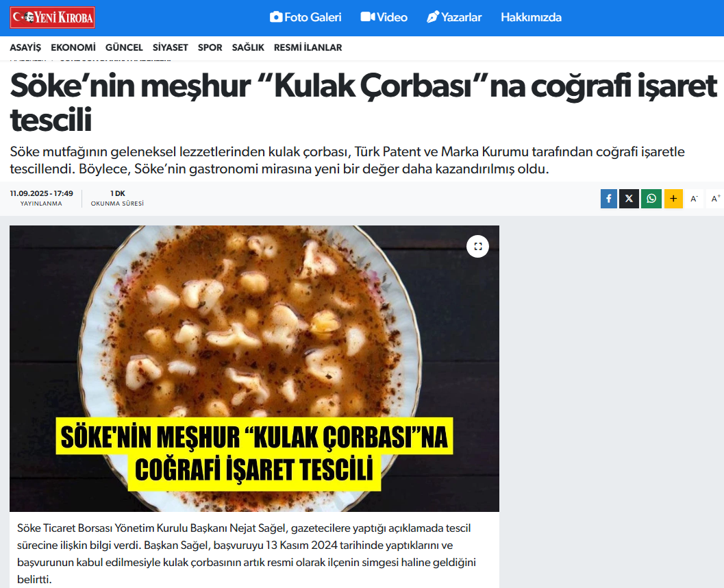Open more sharing options plus button
The image size is (724, 588).
click(673, 199)
